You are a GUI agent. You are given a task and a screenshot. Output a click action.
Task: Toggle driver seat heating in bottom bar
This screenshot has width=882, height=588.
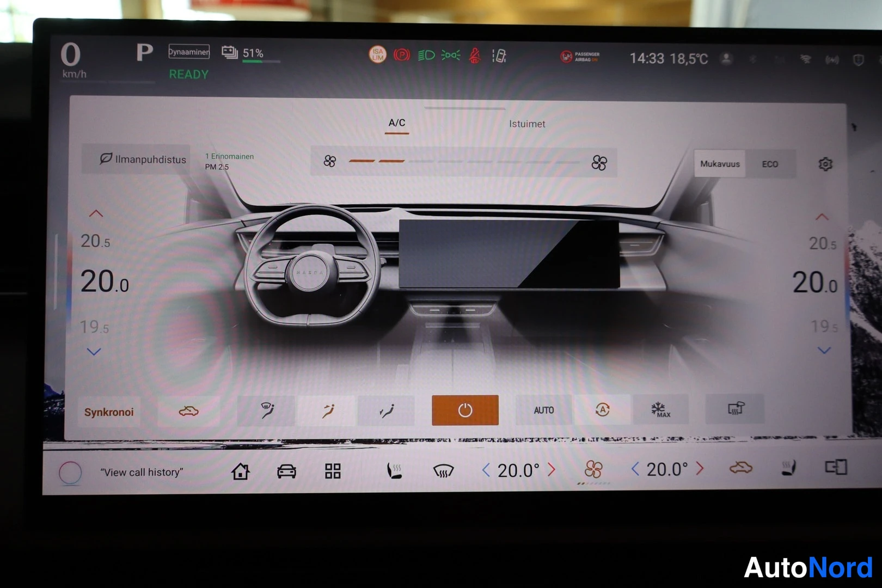pyautogui.click(x=394, y=470)
